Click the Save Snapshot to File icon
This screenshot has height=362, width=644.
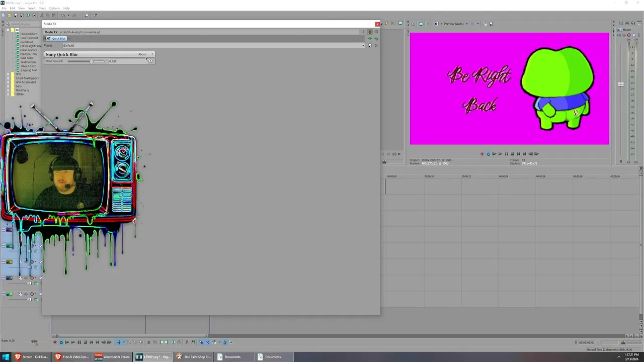pyautogui.click(x=492, y=24)
